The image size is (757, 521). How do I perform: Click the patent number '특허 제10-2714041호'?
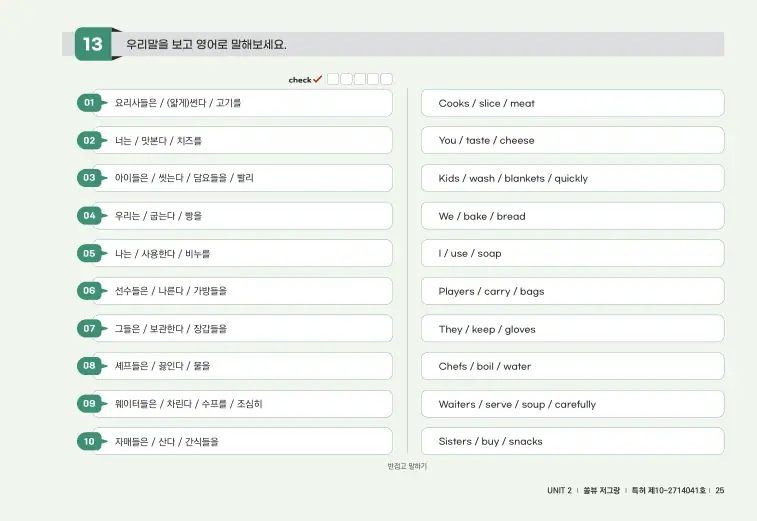click(x=668, y=490)
